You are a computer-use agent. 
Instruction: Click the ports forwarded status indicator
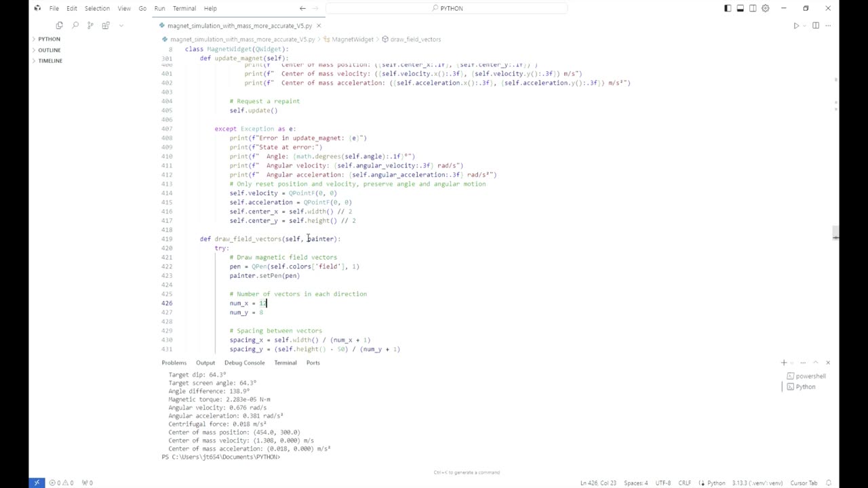pyautogui.click(x=87, y=483)
